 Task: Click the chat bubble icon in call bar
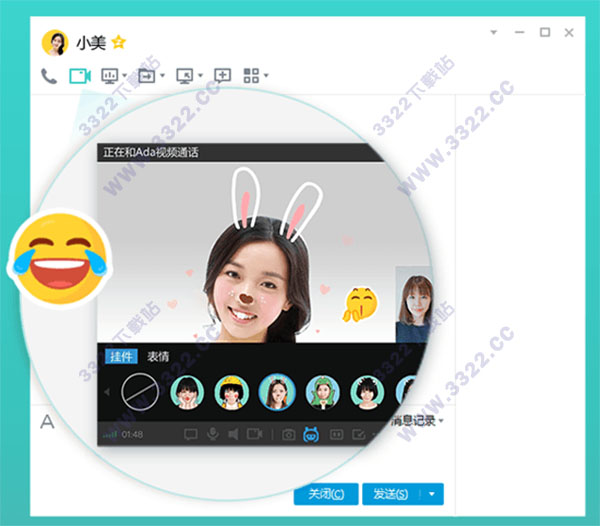click(191, 435)
